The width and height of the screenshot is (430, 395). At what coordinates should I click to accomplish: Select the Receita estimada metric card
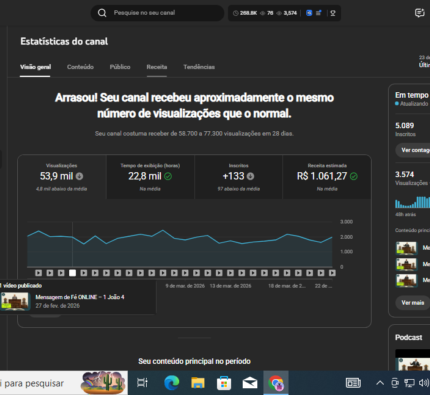click(x=327, y=177)
